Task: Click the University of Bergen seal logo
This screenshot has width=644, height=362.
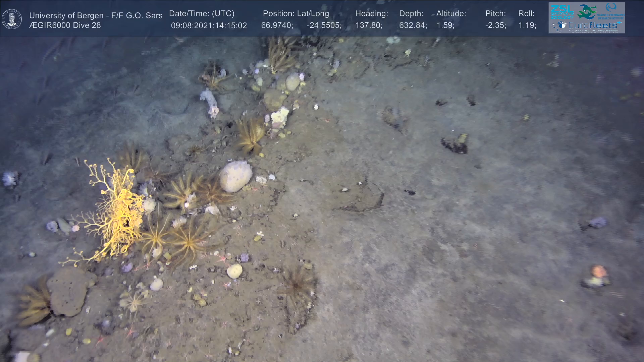Action: (x=12, y=19)
